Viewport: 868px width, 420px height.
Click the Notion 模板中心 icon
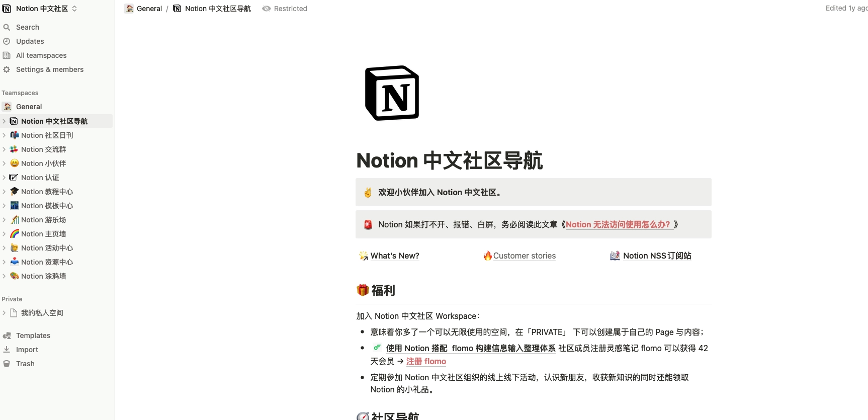(x=15, y=206)
